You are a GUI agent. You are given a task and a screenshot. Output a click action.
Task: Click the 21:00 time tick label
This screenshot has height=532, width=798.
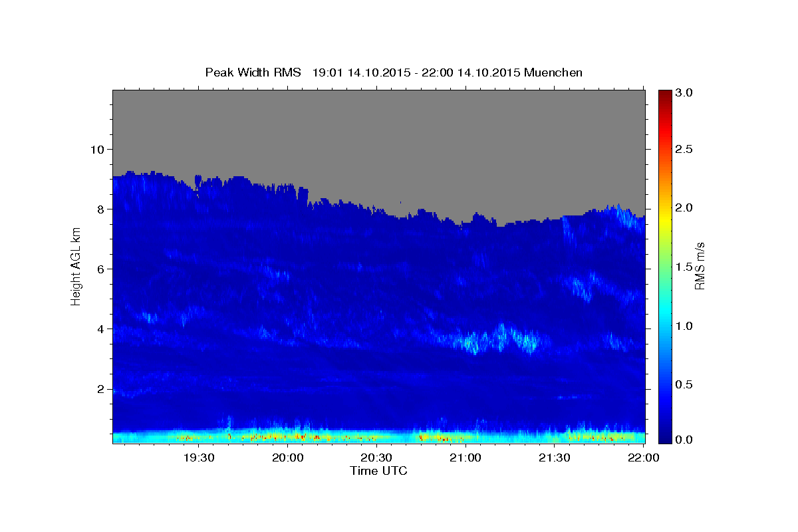pyautogui.click(x=465, y=458)
